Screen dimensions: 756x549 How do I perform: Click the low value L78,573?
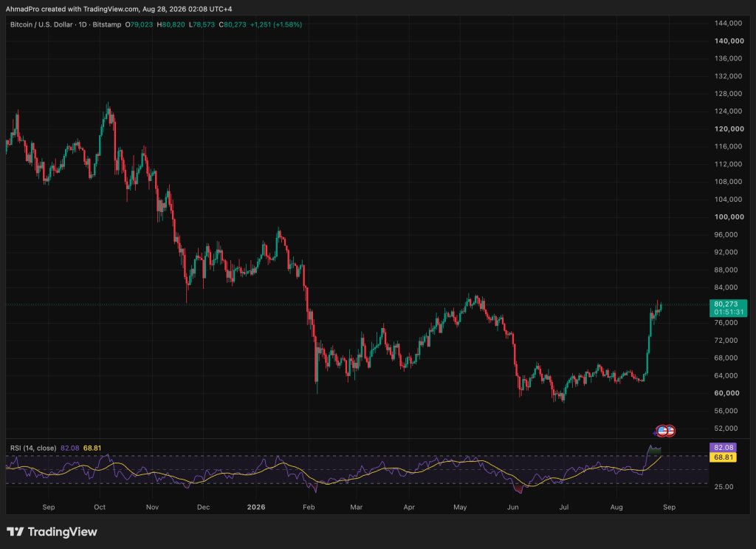tap(202, 24)
